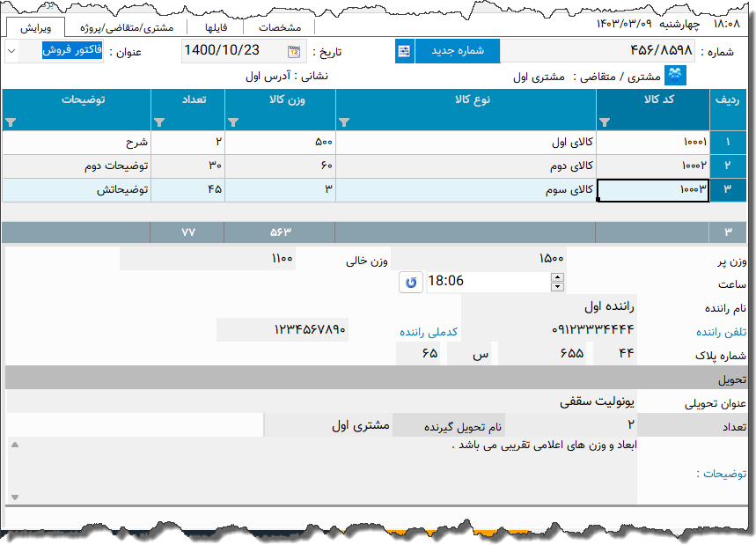Decrement the time using the down spinner arrow
The height and width of the screenshot is (545, 756).
[x=557, y=287]
